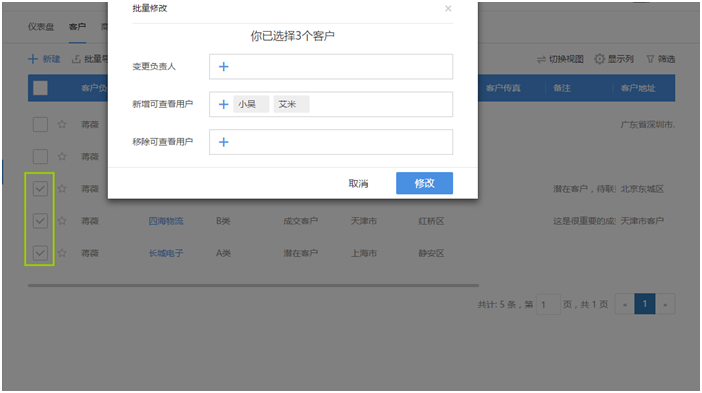Viewport: 702px width, 393px height.
Task: Click the page number input field
Action: (x=548, y=304)
